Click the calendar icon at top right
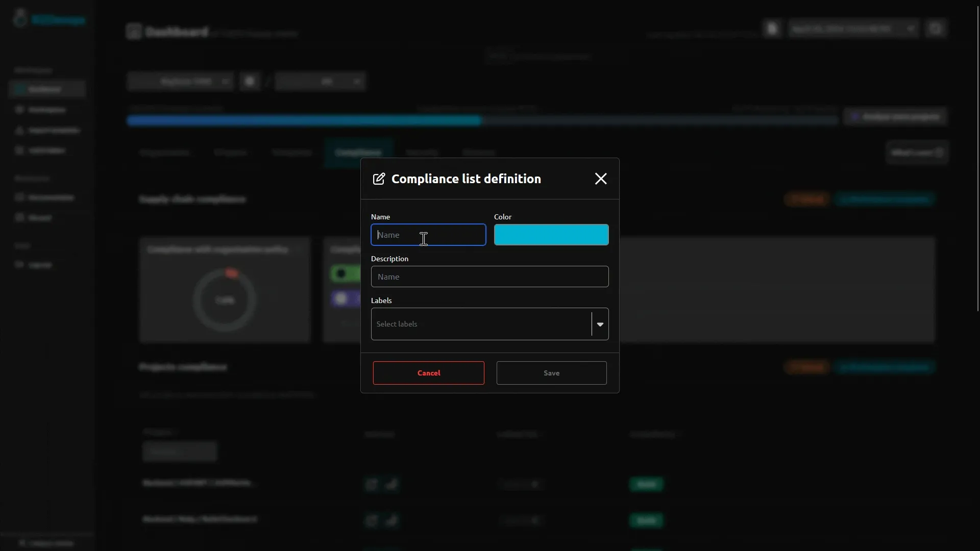Image resolution: width=980 pixels, height=551 pixels. (x=937, y=28)
